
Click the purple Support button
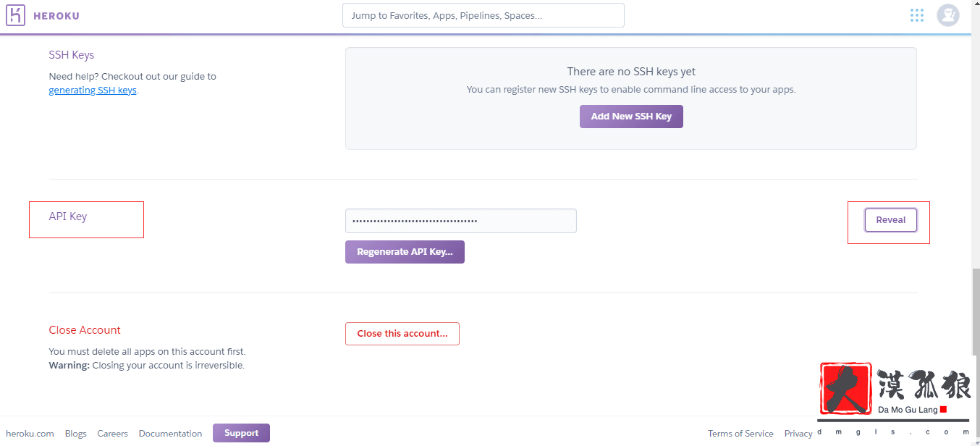241,433
